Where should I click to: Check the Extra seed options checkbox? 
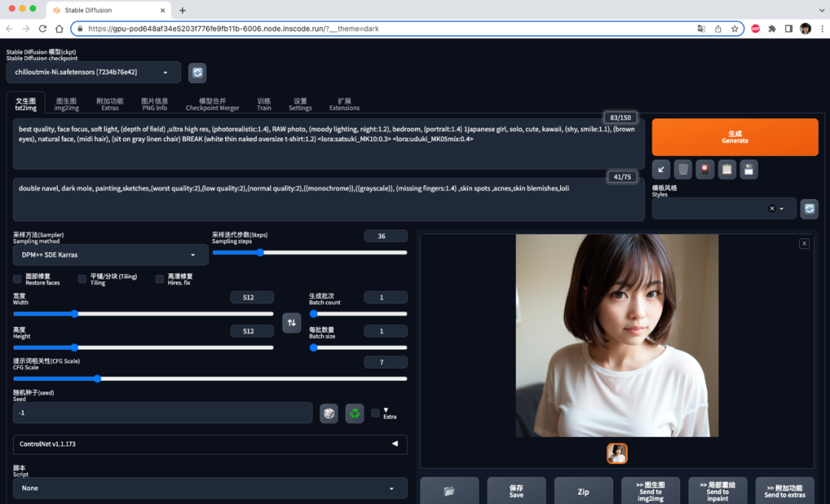coord(375,412)
